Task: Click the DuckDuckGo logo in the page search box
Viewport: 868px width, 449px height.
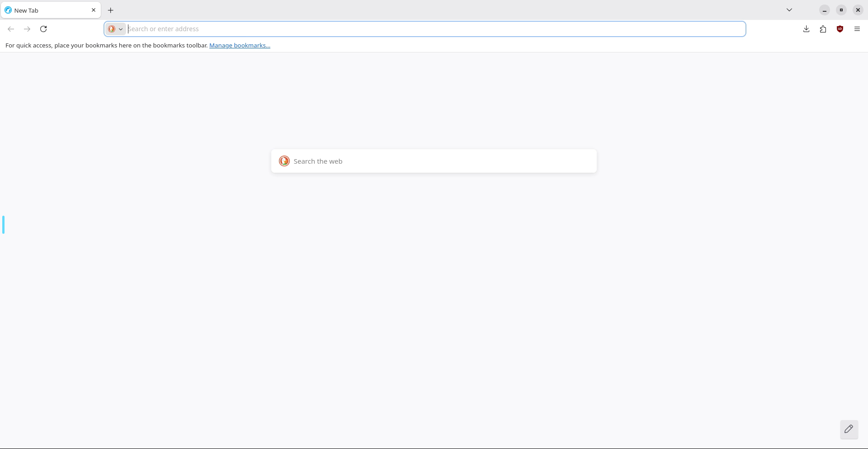Action: coord(284,161)
